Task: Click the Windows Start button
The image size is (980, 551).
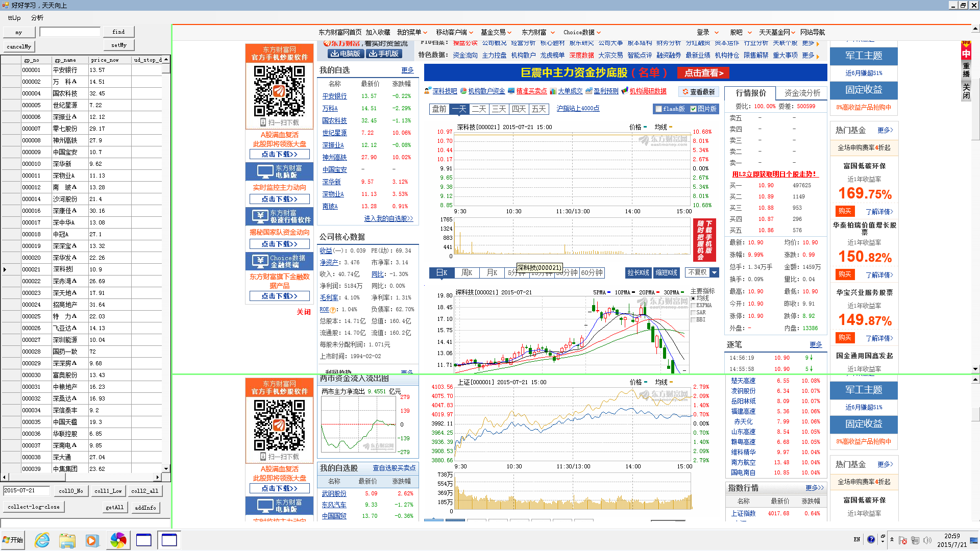Action: point(13,540)
